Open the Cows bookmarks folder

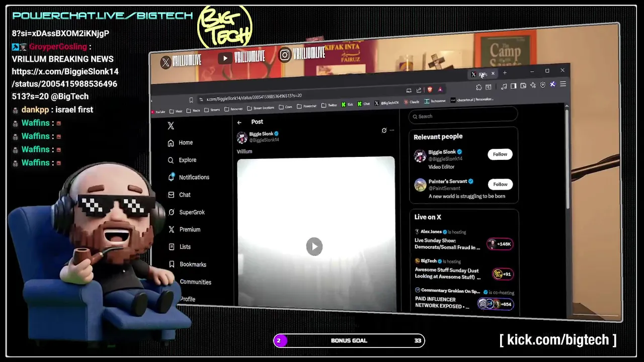tap(286, 107)
